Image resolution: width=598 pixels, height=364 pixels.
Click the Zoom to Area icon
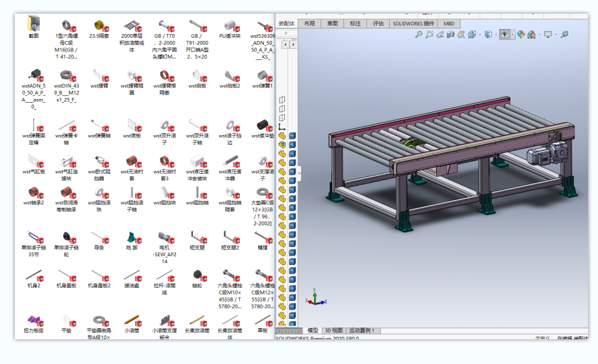(x=429, y=35)
